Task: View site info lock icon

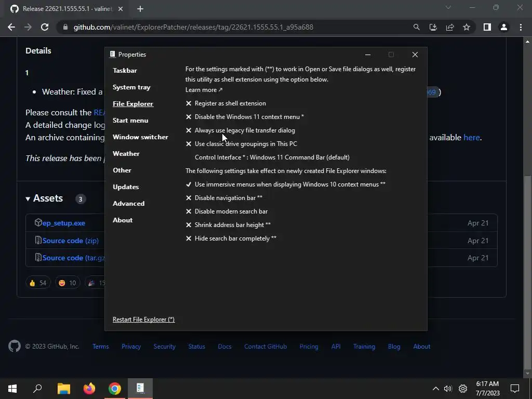Action: [x=65, y=27]
